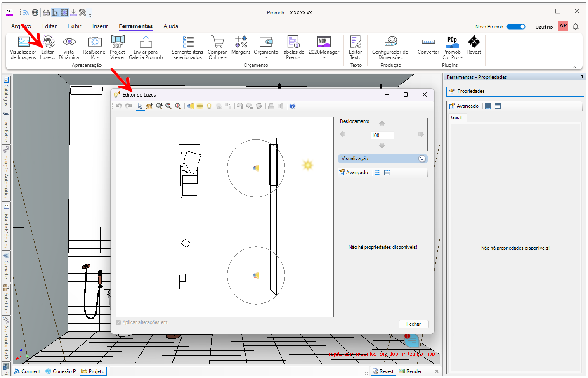Image resolution: width=588 pixels, height=378 pixels.
Task: Click the Render button in status bar
Action: coord(410,371)
